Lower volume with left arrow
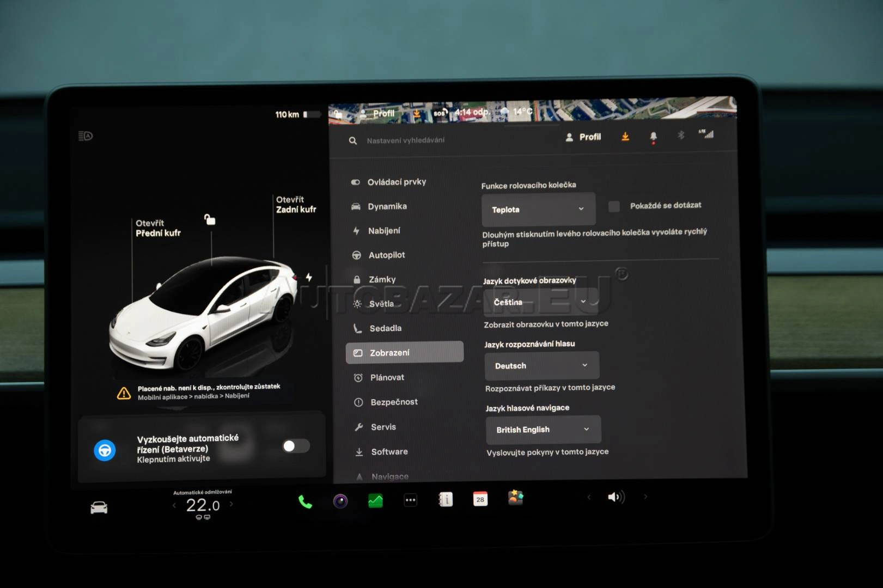 [589, 497]
